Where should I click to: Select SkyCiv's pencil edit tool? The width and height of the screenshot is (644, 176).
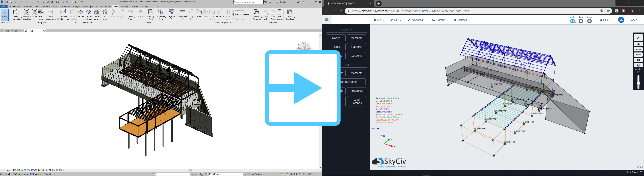[638, 37]
